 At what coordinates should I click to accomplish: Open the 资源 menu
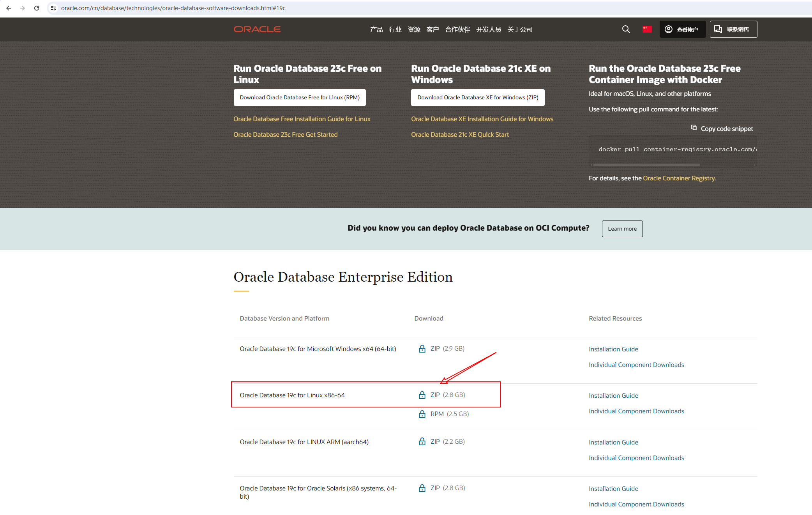414,29
